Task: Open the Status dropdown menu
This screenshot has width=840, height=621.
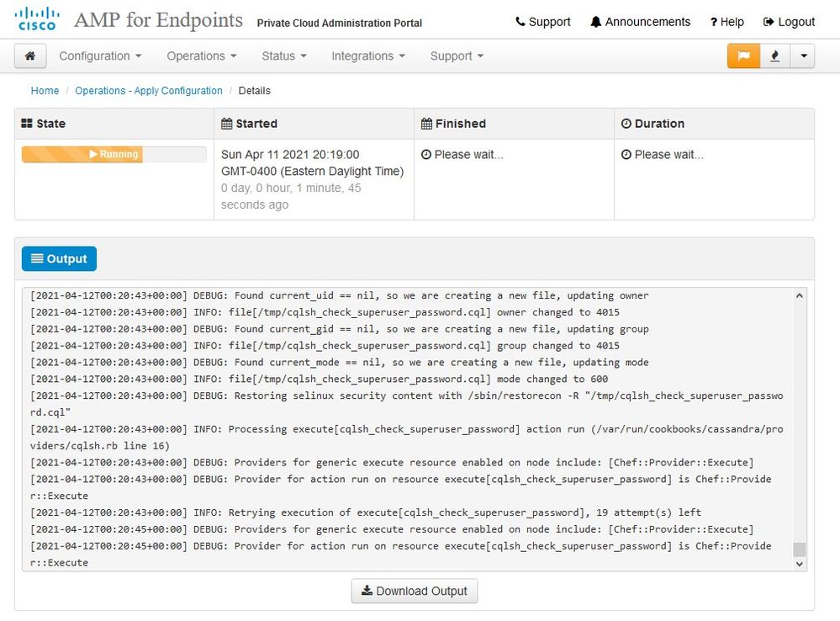Action: click(x=284, y=56)
